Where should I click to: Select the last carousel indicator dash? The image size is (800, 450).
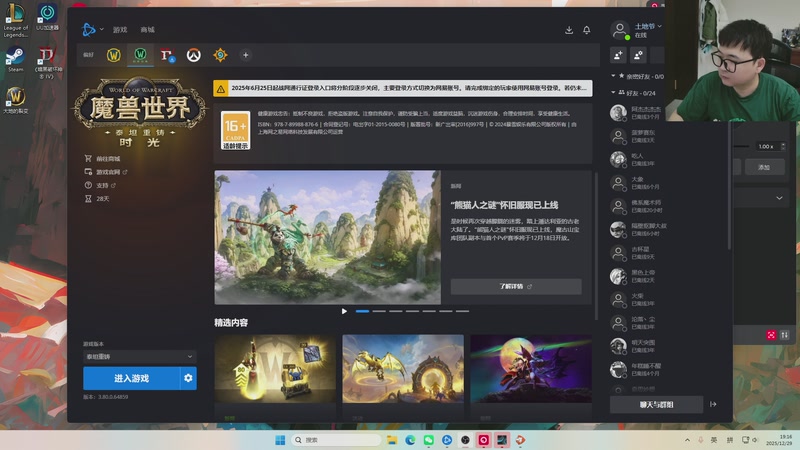(462, 311)
